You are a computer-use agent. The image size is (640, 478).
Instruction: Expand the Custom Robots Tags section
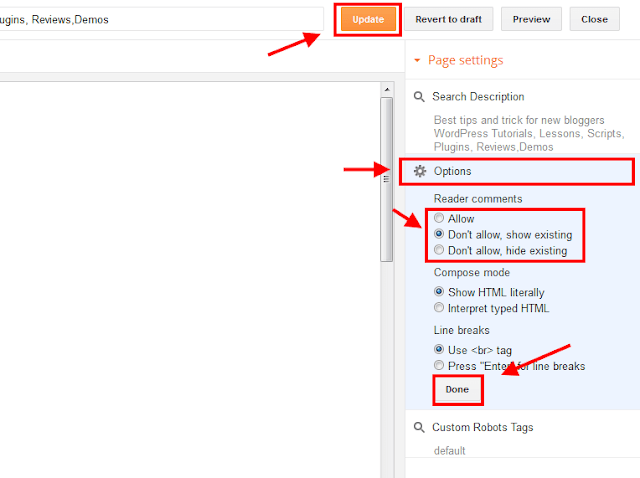482,427
